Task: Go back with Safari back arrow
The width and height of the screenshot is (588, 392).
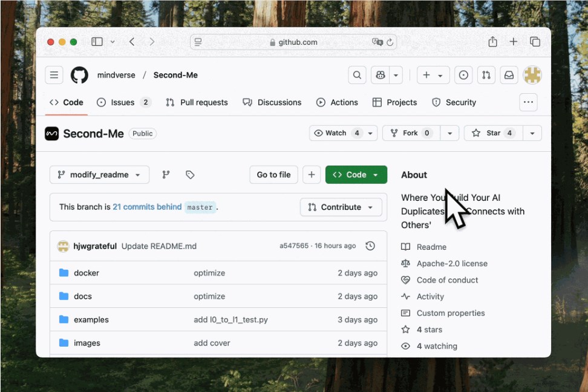Action: pyautogui.click(x=132, y=42)
